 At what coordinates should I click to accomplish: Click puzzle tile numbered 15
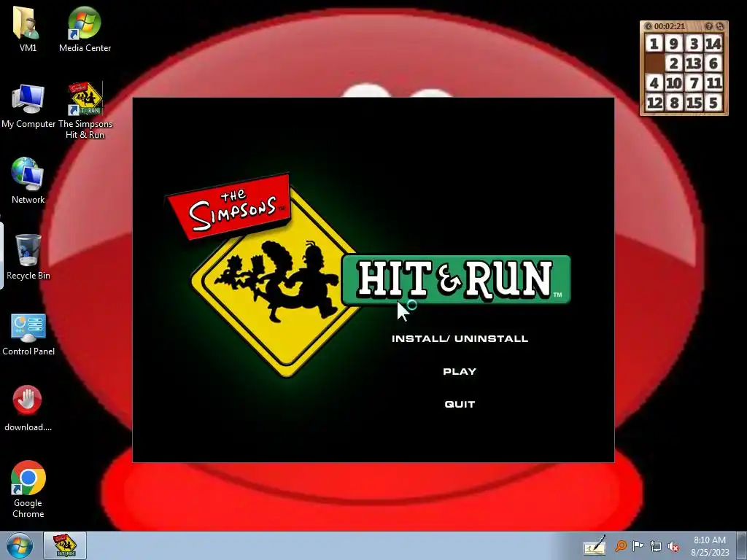[694, 103]
